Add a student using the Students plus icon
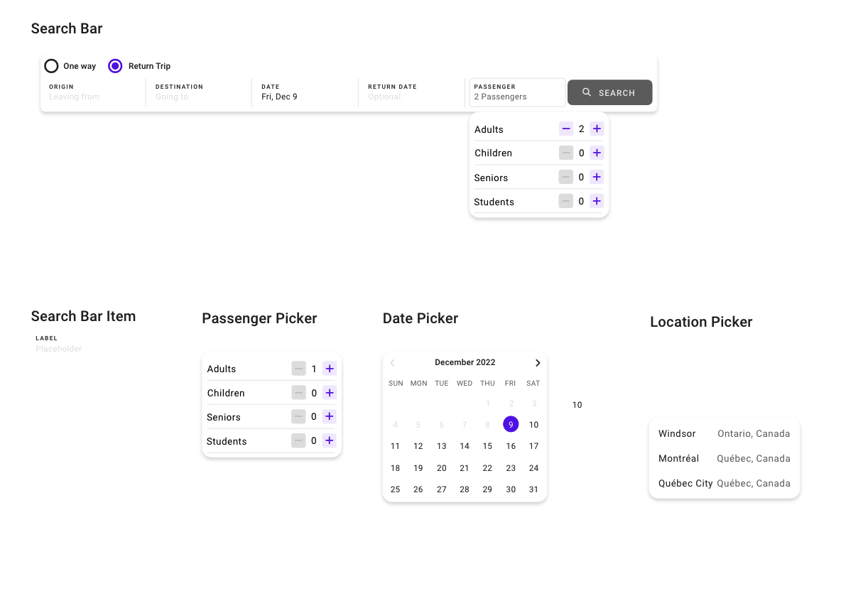This screenshot has height=591, width=868. 596,201
